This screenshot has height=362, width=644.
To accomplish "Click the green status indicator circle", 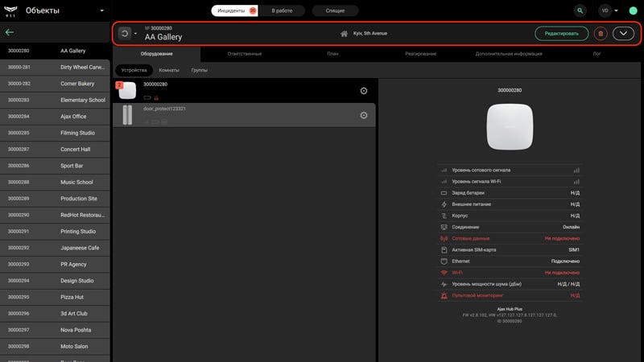I will point(633,11).
